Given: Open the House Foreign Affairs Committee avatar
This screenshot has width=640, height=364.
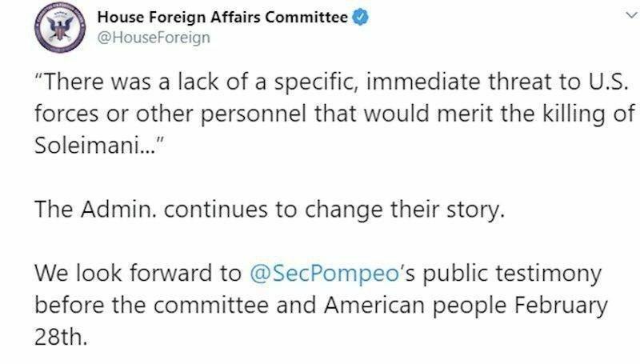Looking at the screenshot, I should coord(60,28).
